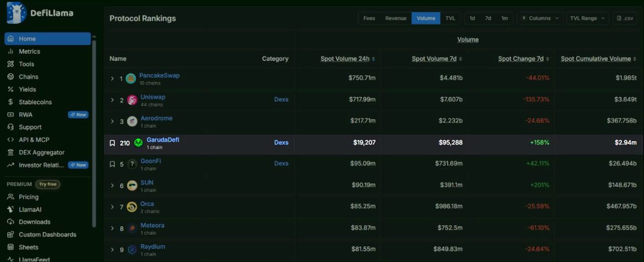The width and height of the screenshot is (644, 262).
Task: Click the Investor Relations icon
Action: [11, 165]
